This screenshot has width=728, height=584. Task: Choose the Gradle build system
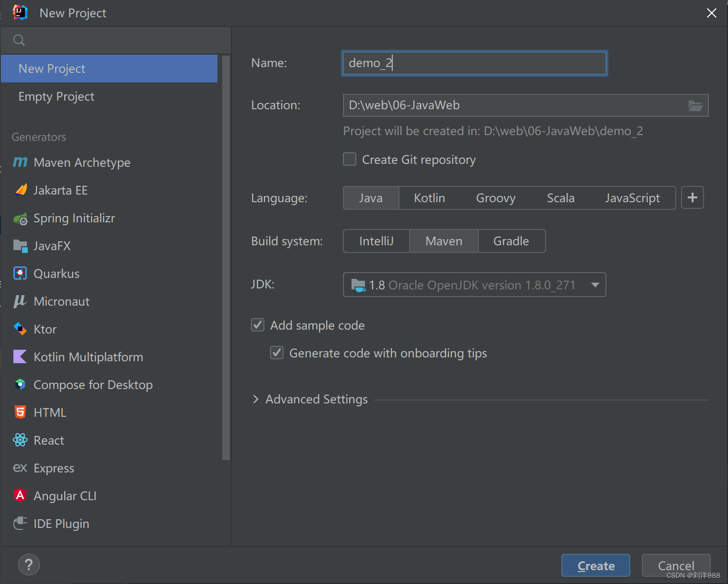click(512, 241)
